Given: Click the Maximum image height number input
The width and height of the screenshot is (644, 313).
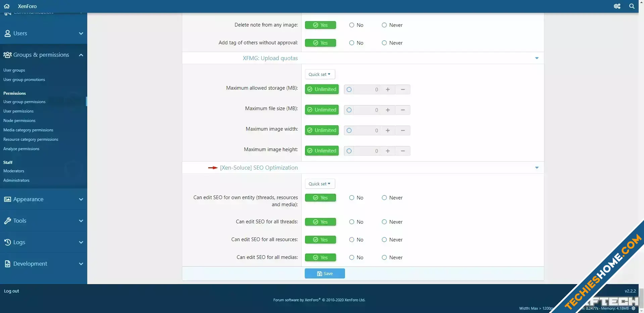Looking at the screenshot, I should [x=367, y=151].
